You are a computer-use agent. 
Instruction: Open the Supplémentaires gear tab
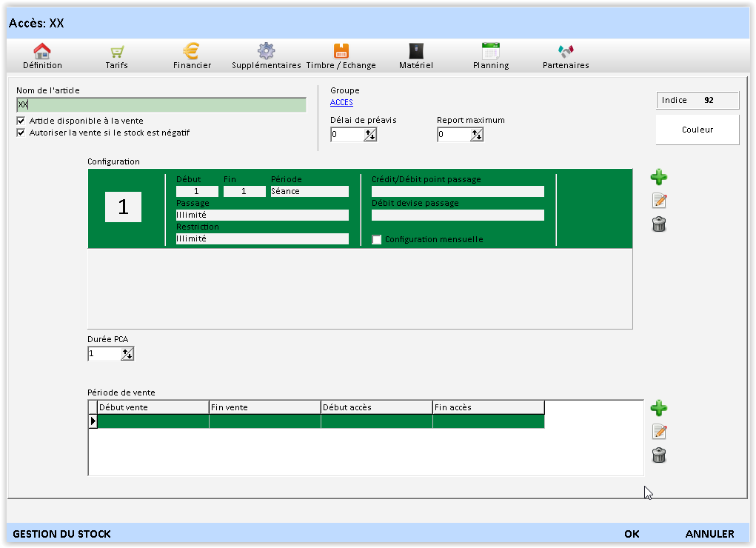tap(266, 56)
